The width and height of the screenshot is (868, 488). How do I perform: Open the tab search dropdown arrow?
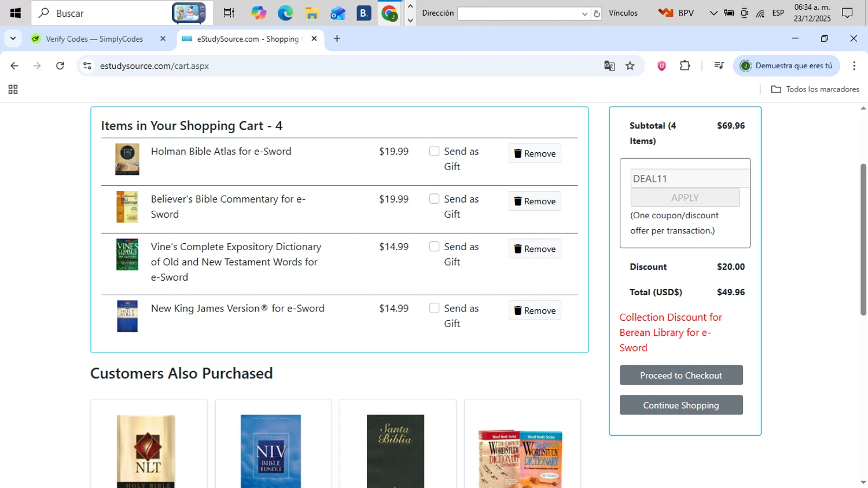click(x=13, y=39)
